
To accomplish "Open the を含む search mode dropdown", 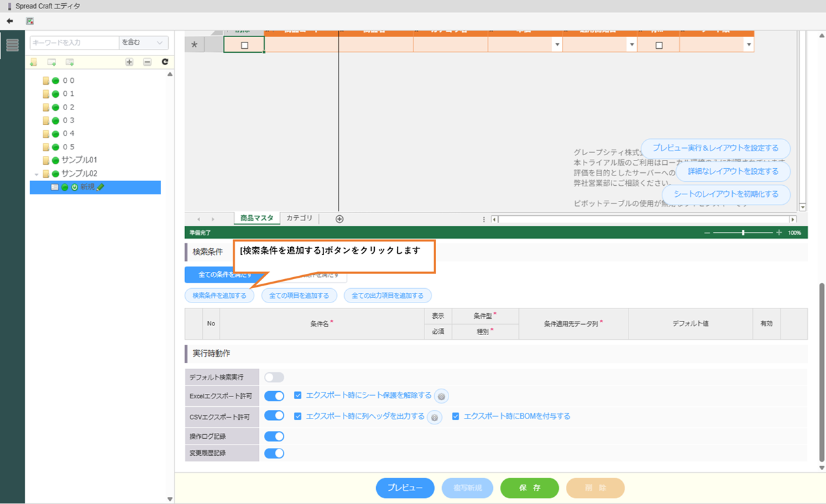I will point(143,43).
